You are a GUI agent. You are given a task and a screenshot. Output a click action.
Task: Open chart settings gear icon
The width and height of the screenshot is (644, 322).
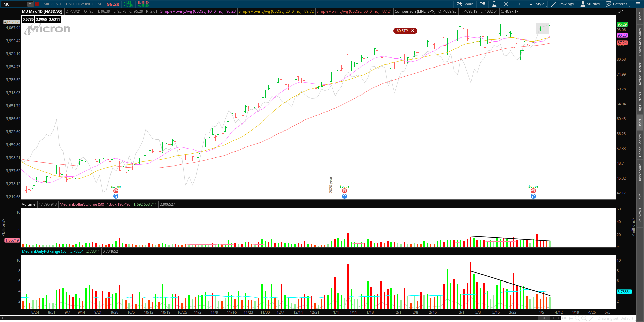[506, 4]
